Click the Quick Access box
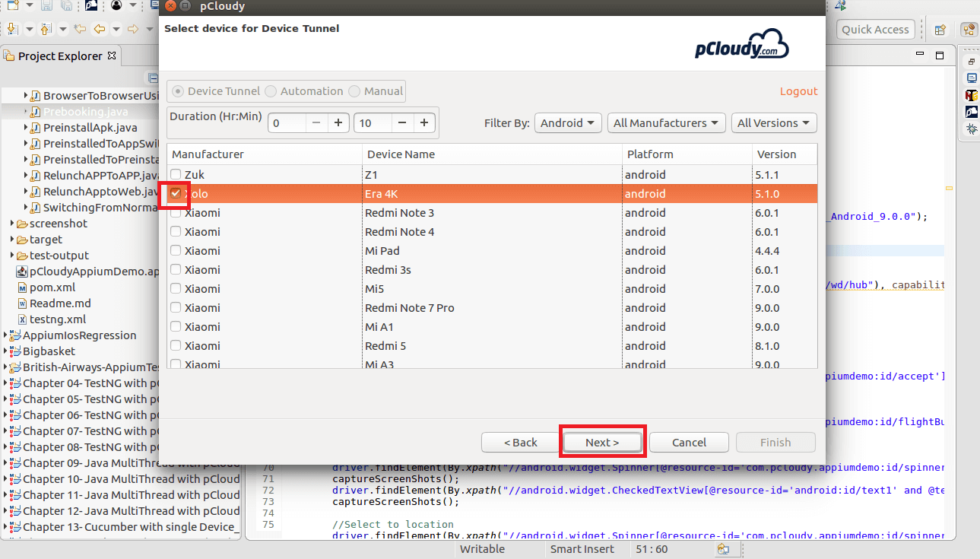 875,30
